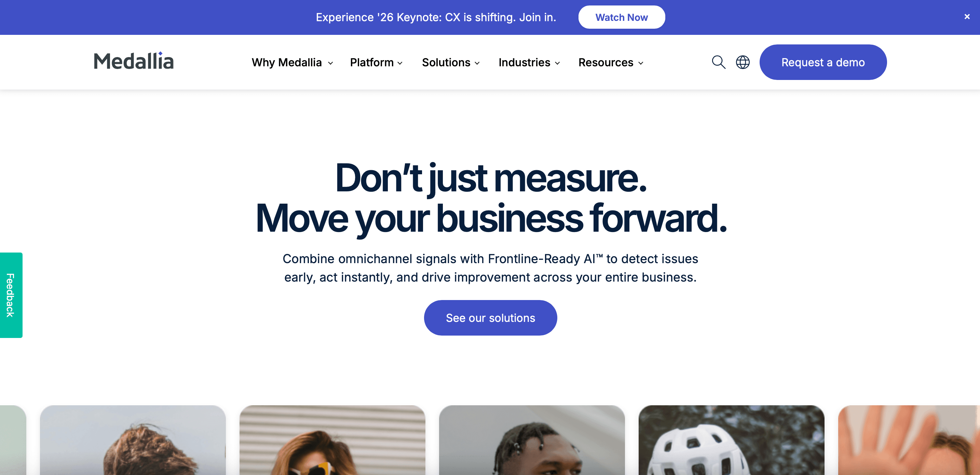Expand the Solutions dropdown chevron
This screenshot has width=980, height=475.
[x=477, y=63]
